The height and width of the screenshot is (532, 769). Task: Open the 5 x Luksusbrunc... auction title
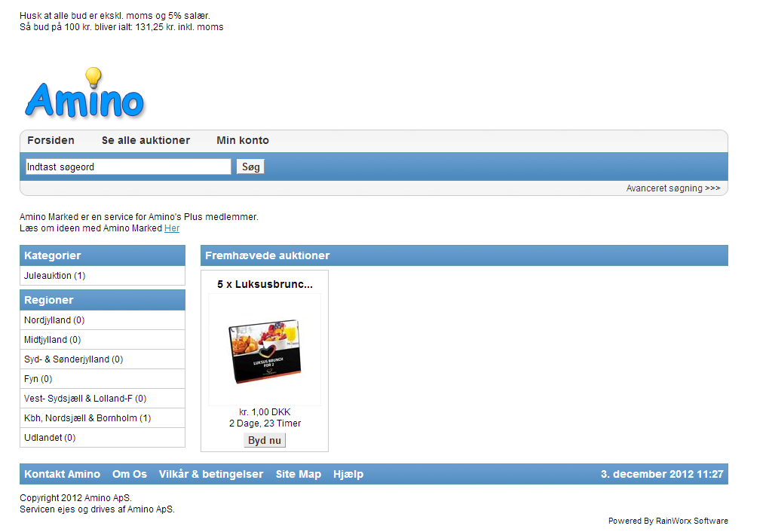265,284
